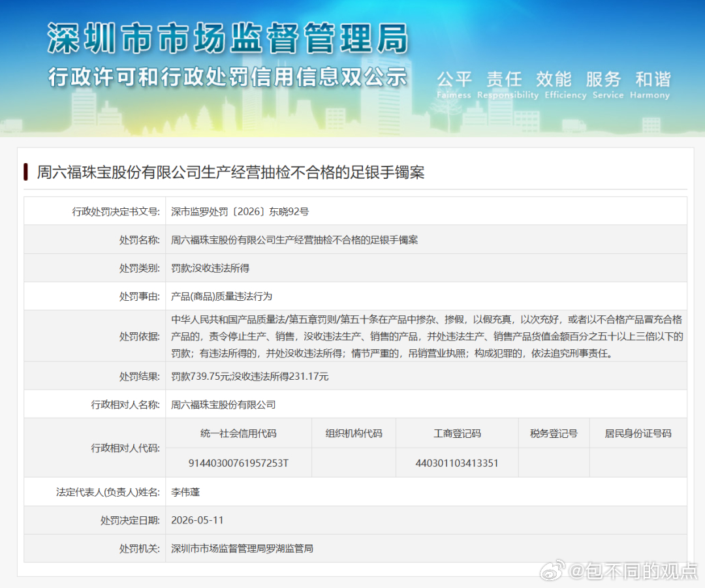Select the authority 深圳市市场监督管理局罗湖监管局
Screen dimensions: 705x588
click(x=242, y=548)
